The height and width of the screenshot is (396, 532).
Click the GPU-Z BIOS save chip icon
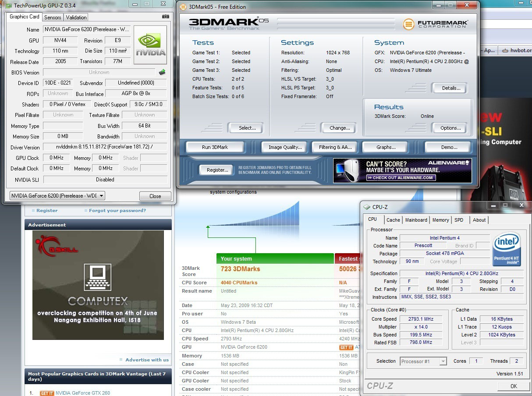(x=162, y=72)
